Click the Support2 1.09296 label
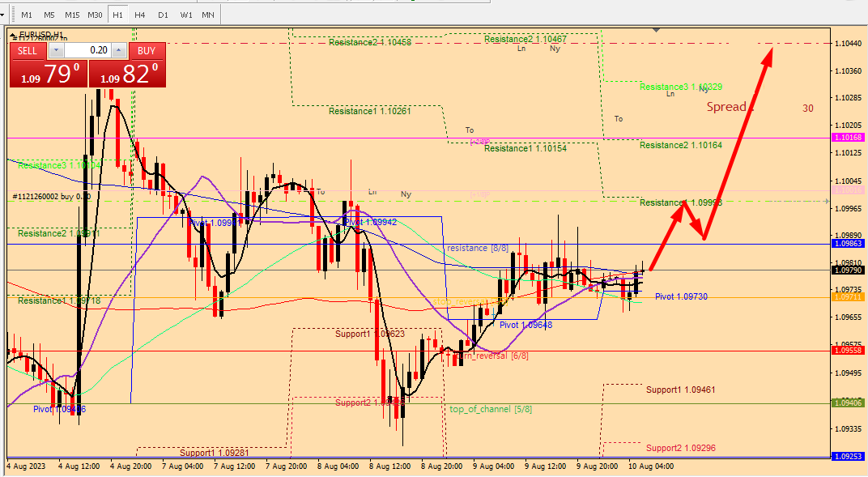The width and height of the screenshot is (868, 477). [x=681, y=448]
